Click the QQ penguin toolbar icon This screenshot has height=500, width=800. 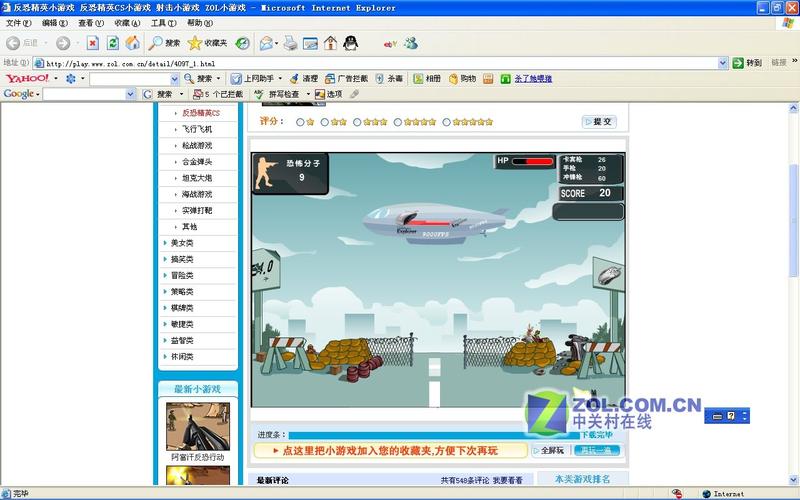(351, 43)
